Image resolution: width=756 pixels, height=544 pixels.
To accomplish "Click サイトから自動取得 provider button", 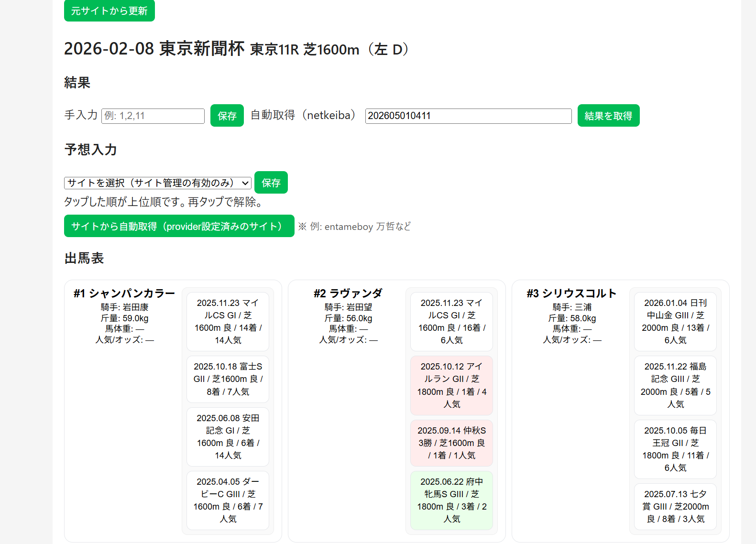I will point(179,226).
